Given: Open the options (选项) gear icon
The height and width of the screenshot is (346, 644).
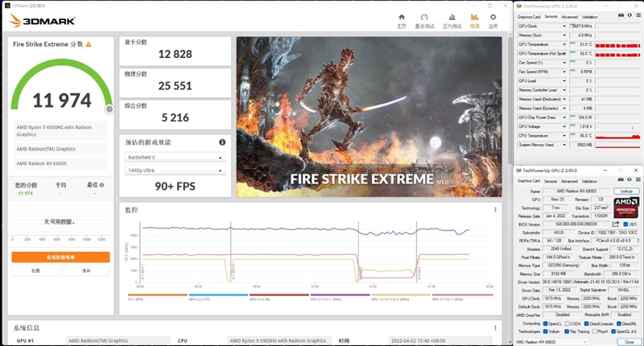Looking at the screenshot, I should click(493, 17).
